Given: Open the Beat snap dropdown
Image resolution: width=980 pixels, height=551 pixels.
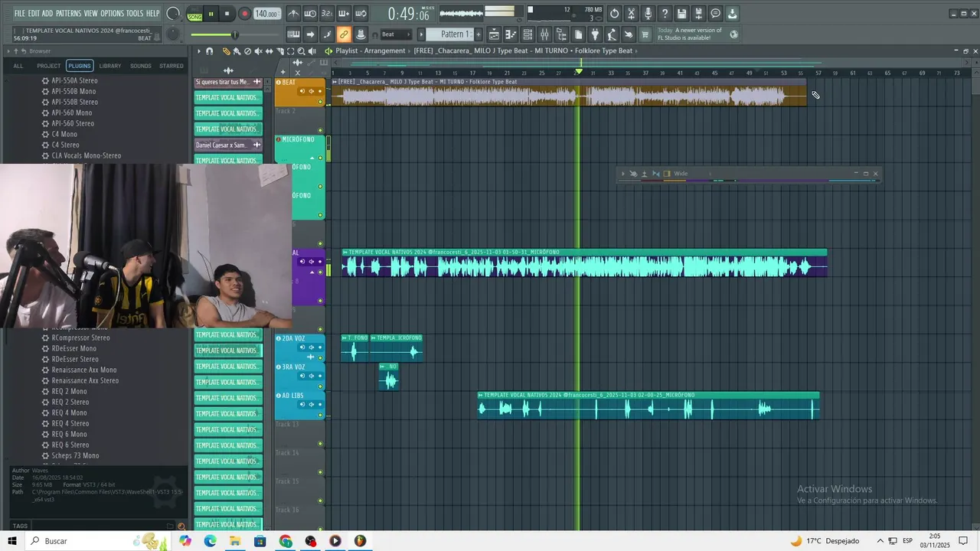Looking at the screenshot, I should (397, 34).
